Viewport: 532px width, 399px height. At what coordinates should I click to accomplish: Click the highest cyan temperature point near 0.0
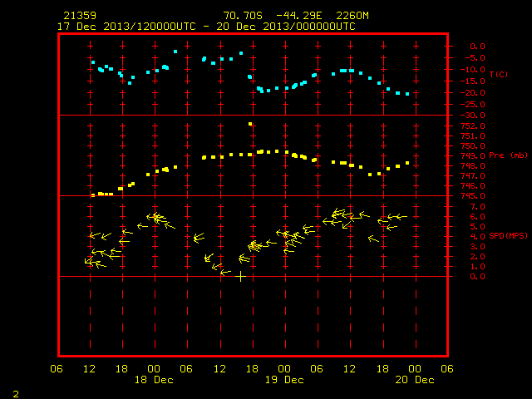(175, 52)
